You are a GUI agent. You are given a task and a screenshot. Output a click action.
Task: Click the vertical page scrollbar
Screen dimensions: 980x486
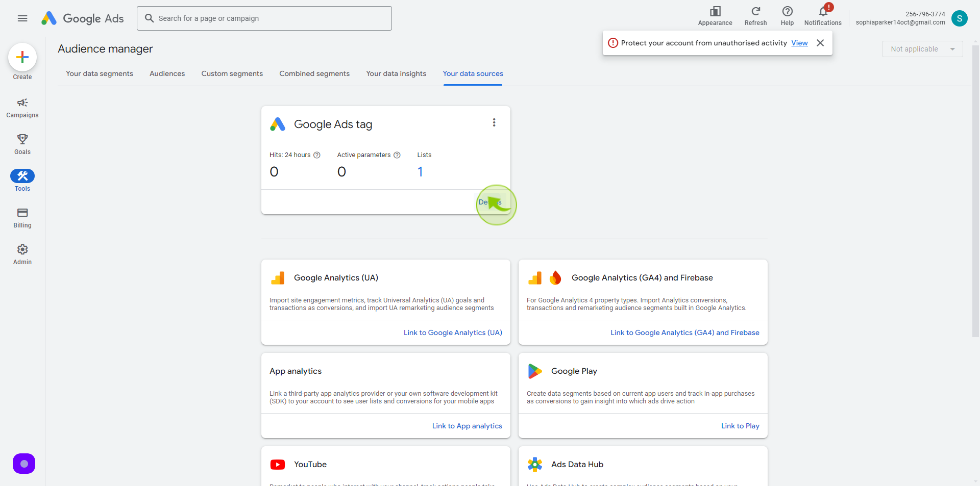tap(975, 191)
